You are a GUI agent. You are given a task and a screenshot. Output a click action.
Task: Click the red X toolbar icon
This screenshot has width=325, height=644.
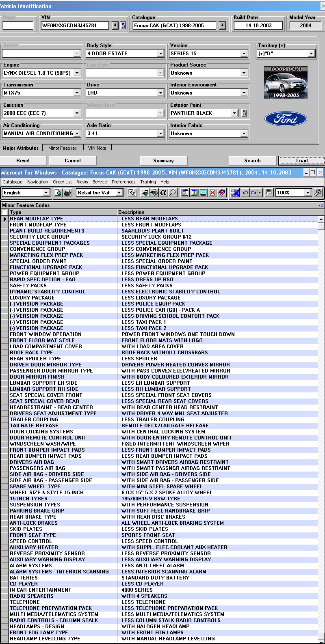point(212,193)
